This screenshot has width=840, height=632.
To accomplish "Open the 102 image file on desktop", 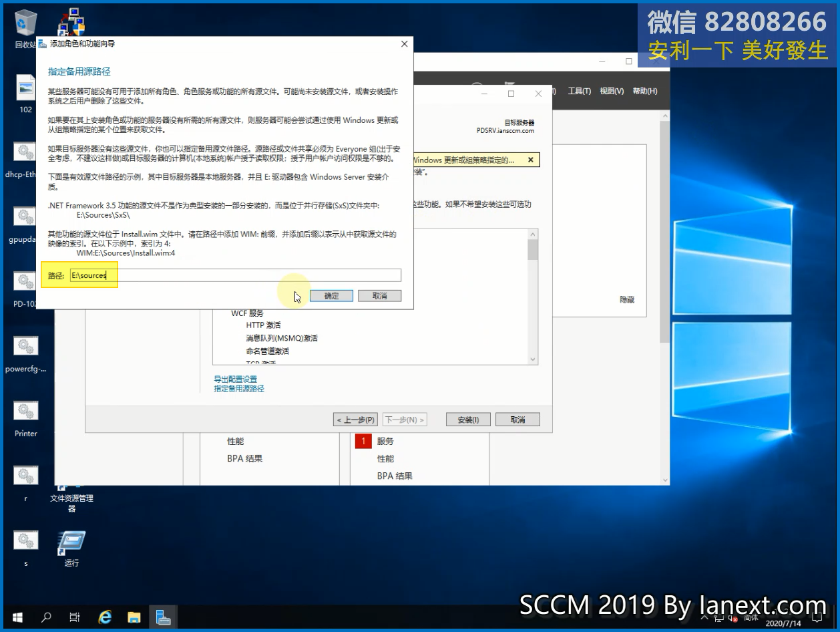I will point(26,94).
